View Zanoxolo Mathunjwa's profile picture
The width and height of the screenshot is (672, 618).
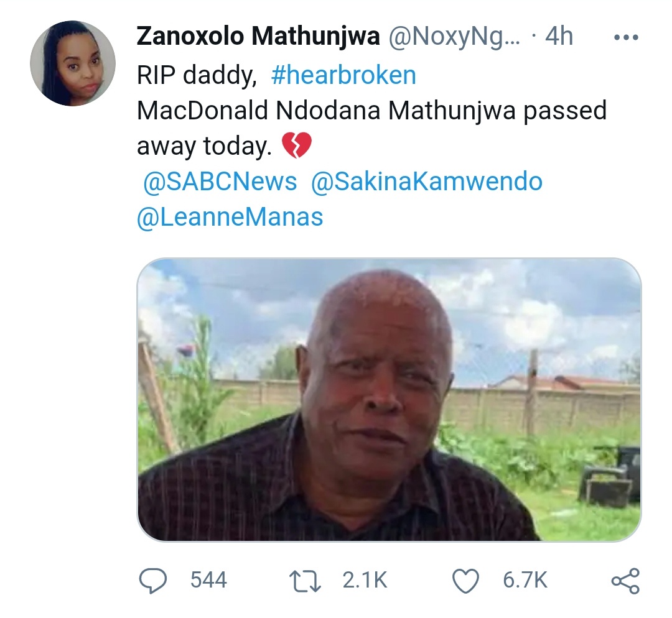[x=73, y=63]
